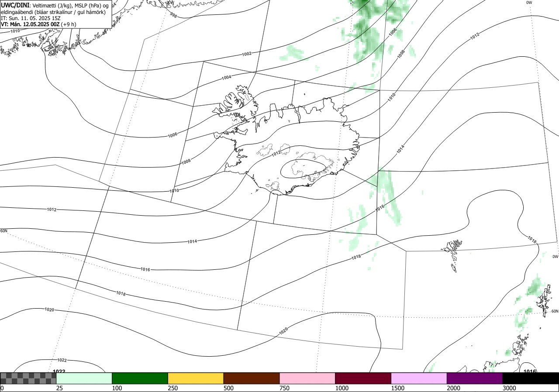Click the light green 25–100 legend swatch
Image resolution: width=559 pixels, height=392 pixels.
[84, 378]
